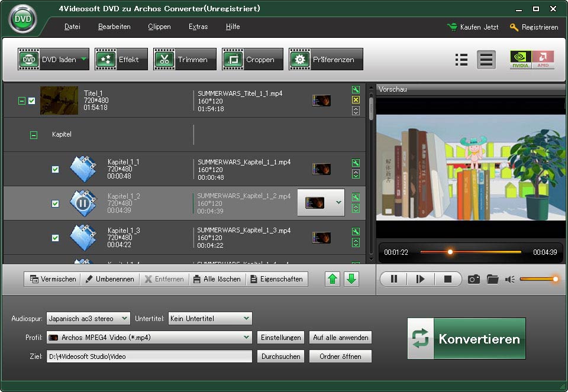The height and width of the screenshot is (392, 568).
Task: Click the Durchsuchen button
Action: pos(280,357)
